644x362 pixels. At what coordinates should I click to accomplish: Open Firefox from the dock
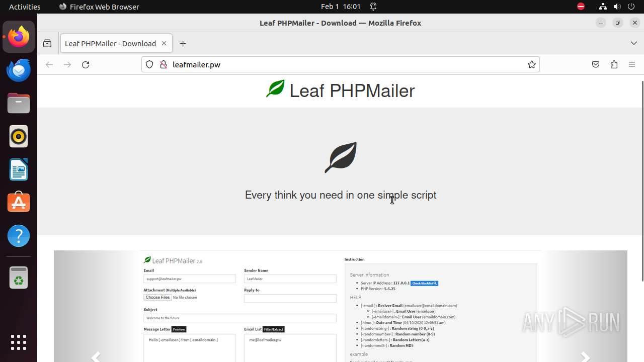(x=19, y=37)
